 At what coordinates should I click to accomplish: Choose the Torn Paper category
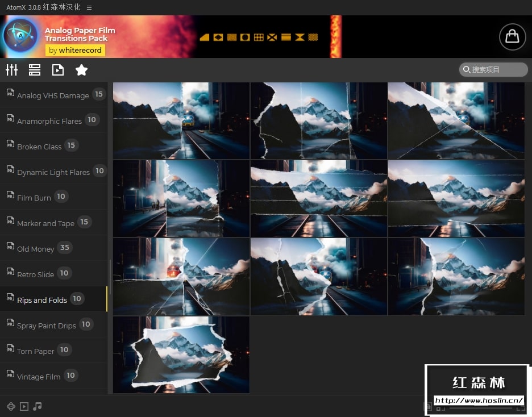tap(53, 351)
